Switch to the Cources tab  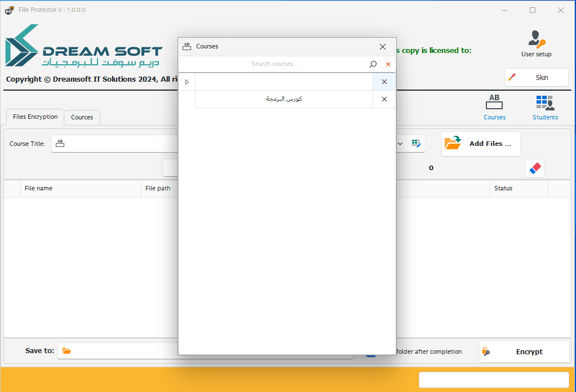pos(82,118)
